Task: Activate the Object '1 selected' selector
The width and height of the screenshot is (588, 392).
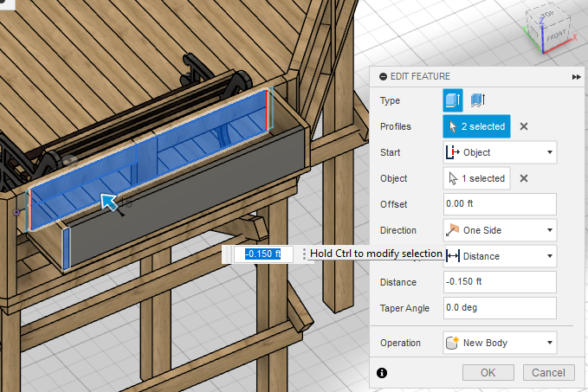Action: 476,178
